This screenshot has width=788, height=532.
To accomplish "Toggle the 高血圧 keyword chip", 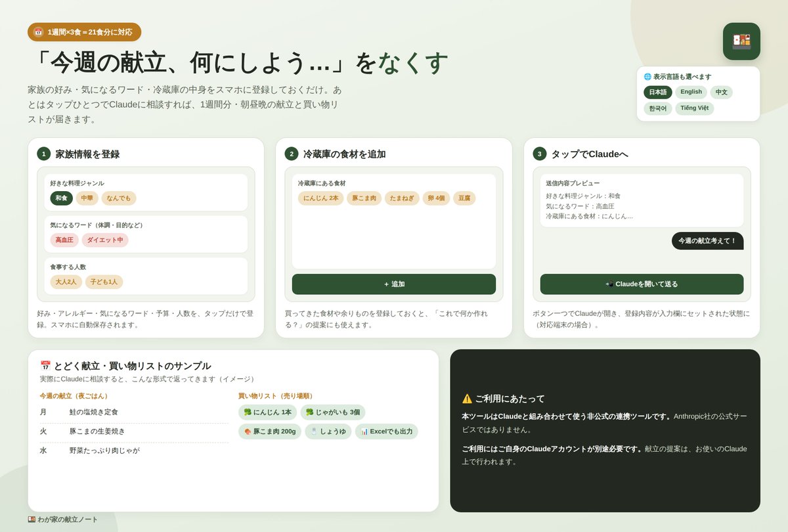I will coord(64,240).
